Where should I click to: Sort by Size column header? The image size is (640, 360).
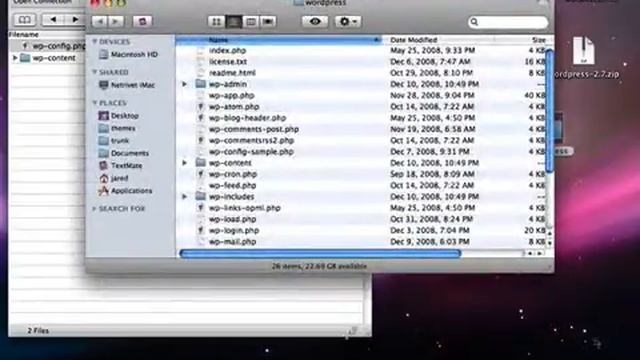pyautogui.click(x=538, y=40)
